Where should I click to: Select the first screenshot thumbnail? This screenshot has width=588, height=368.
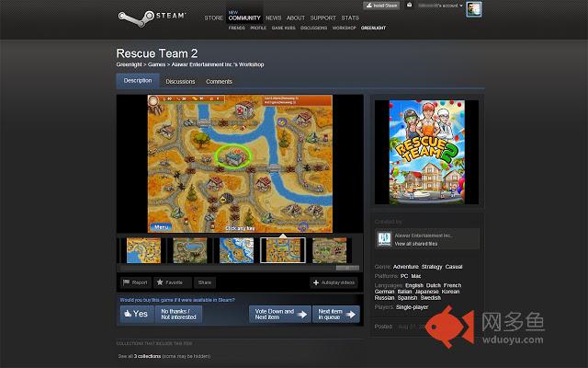pos(143,250)
